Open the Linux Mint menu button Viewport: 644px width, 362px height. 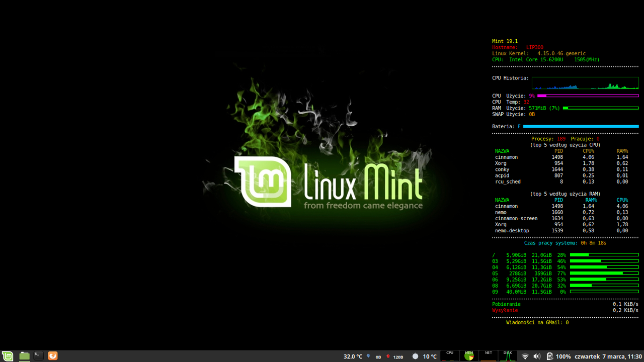pyautogui.click(x=8, y=356)
